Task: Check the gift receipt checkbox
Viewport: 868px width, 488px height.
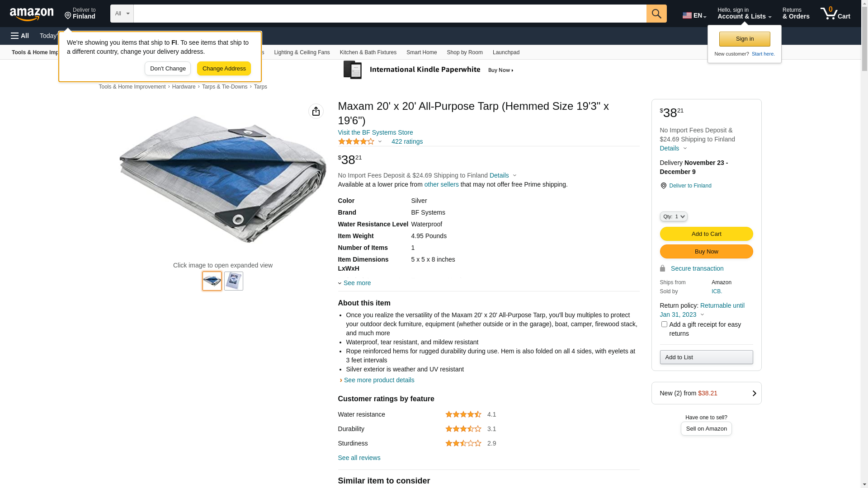Action: (x=664, y=324)
